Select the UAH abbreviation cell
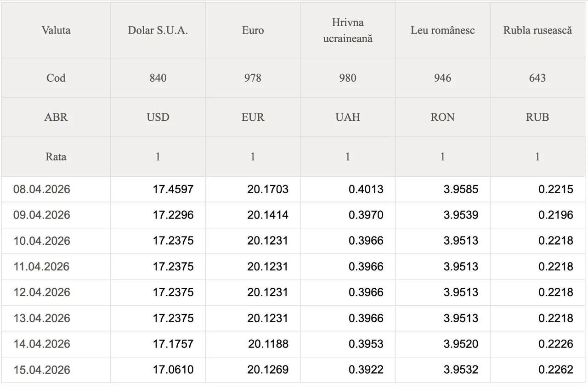 pos(348,117)
